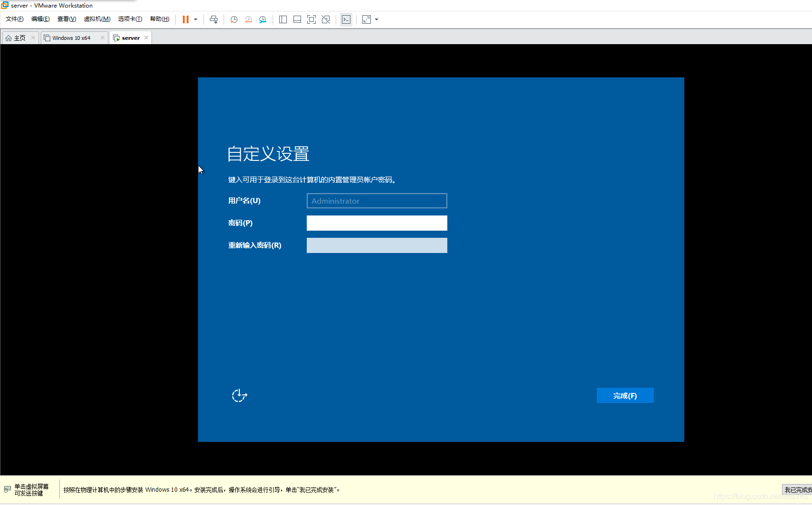
Task: Click the 完成(F) button
Action: 625,395
